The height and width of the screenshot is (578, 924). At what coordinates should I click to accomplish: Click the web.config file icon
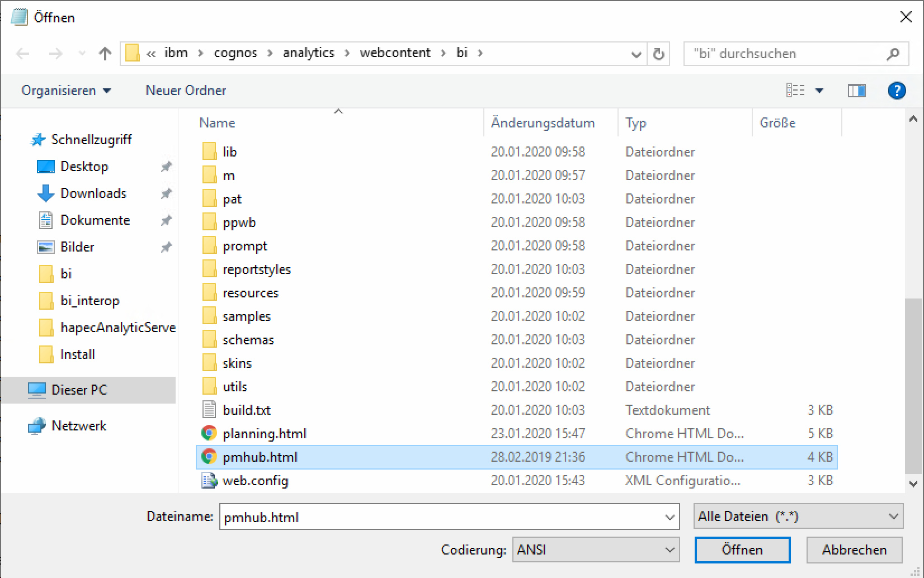(x=209, y=481)
